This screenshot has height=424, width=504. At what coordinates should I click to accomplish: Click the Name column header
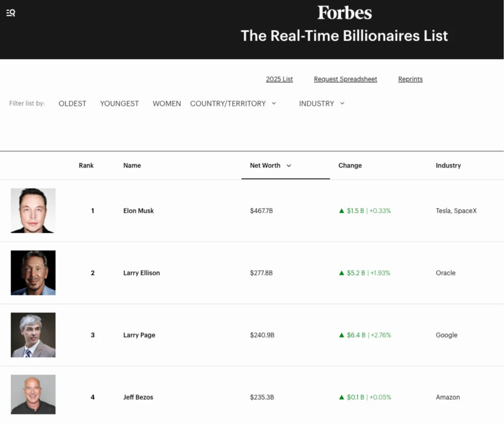pos(132,165)
